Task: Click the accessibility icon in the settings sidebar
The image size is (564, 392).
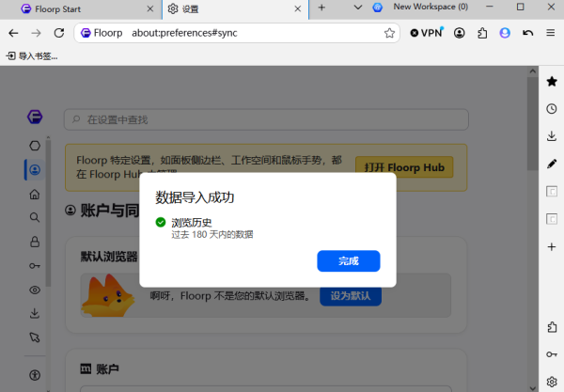Action: (35, 375)
